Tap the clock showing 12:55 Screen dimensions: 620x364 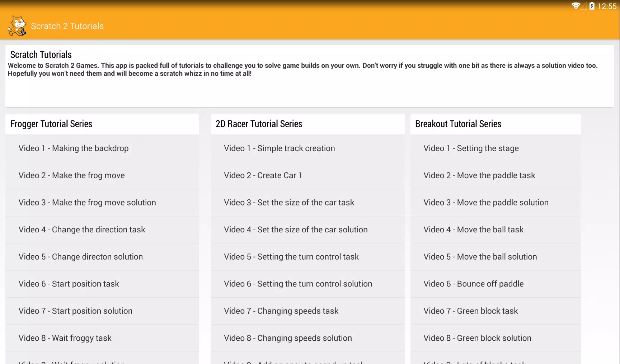(607, 6)
